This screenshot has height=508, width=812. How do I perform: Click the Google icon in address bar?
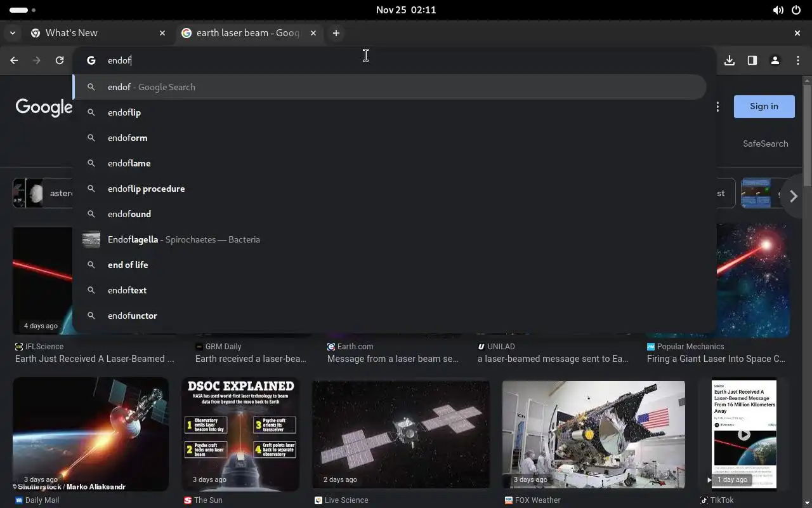tap(91, 60)
